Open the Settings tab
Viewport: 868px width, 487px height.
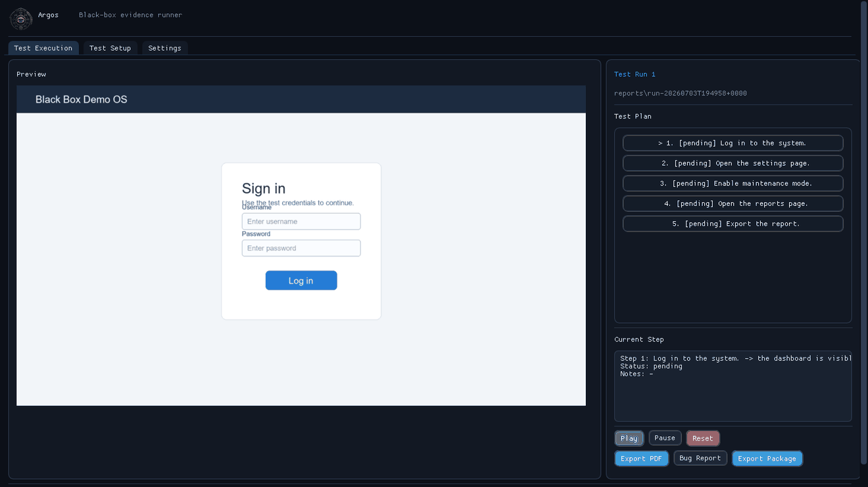click(164, 48)
